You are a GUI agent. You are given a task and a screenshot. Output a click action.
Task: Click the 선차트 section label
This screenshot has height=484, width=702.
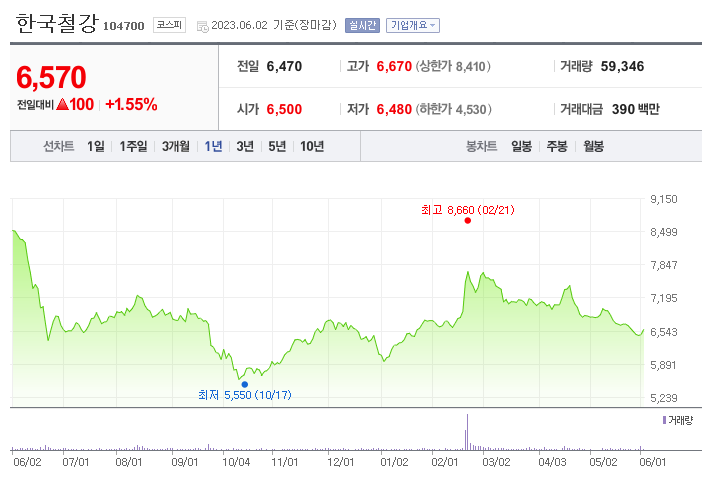coord(58,146)
